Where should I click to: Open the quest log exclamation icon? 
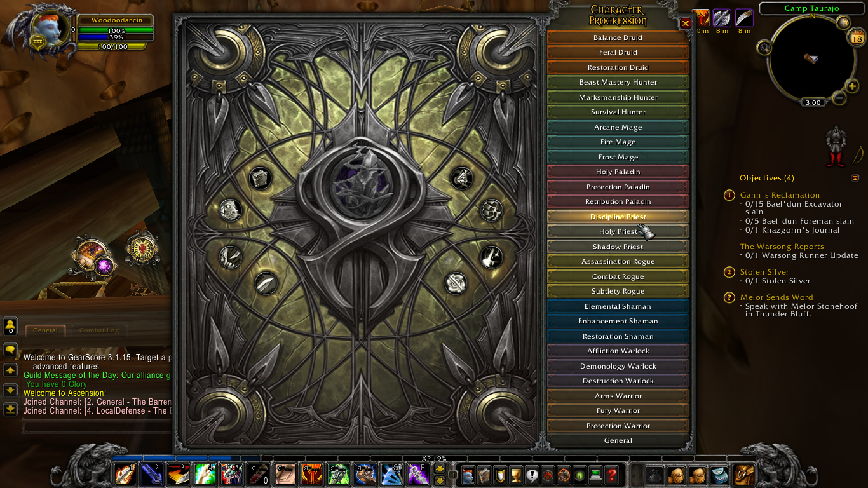pos(532,475)
